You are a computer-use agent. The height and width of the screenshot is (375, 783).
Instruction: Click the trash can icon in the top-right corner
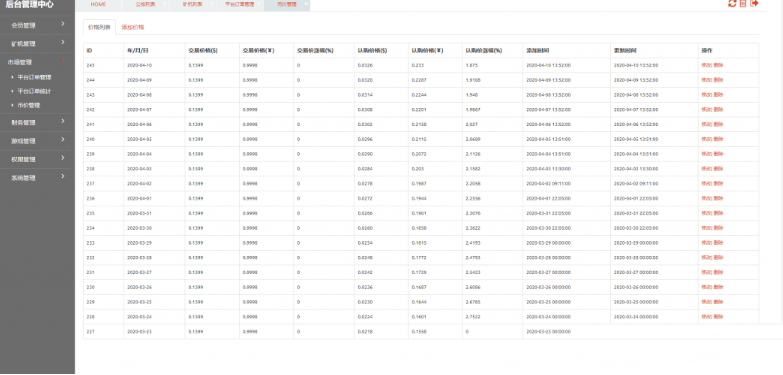coord(743,3)
